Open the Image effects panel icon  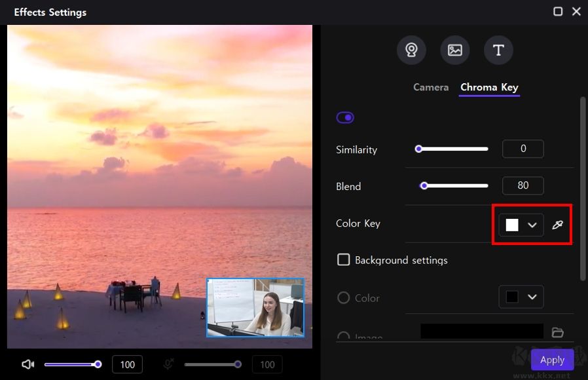coord(454,50)
